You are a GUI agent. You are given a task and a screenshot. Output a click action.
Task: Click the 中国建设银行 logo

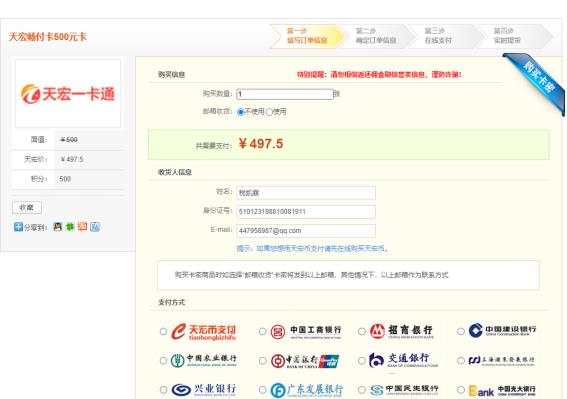[x=502, y=330]
